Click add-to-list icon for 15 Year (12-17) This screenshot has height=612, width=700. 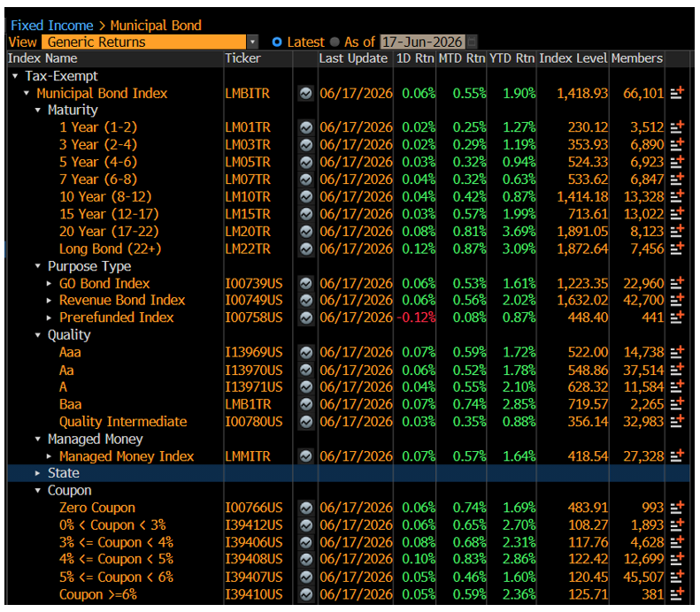pyautogui.click(x=677, y=213)
